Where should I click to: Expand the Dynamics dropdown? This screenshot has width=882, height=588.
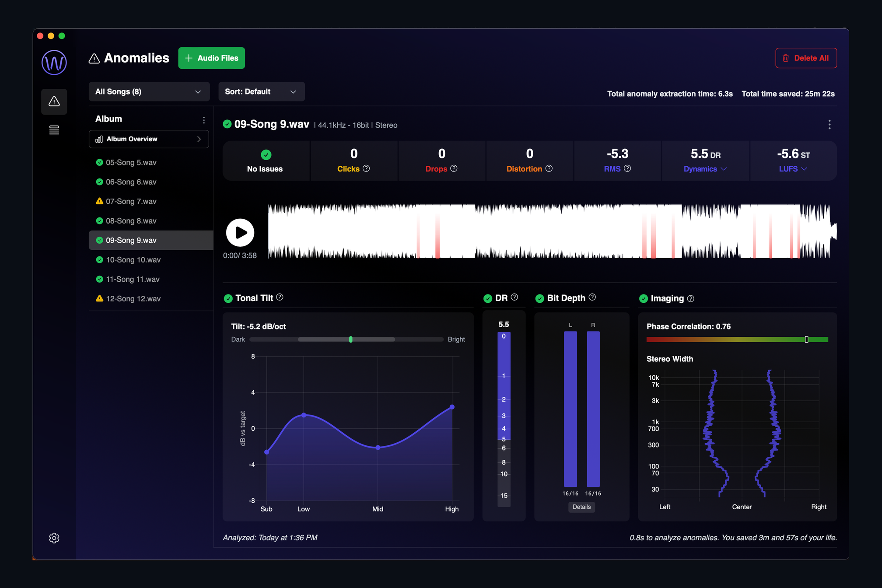point(705,169)
